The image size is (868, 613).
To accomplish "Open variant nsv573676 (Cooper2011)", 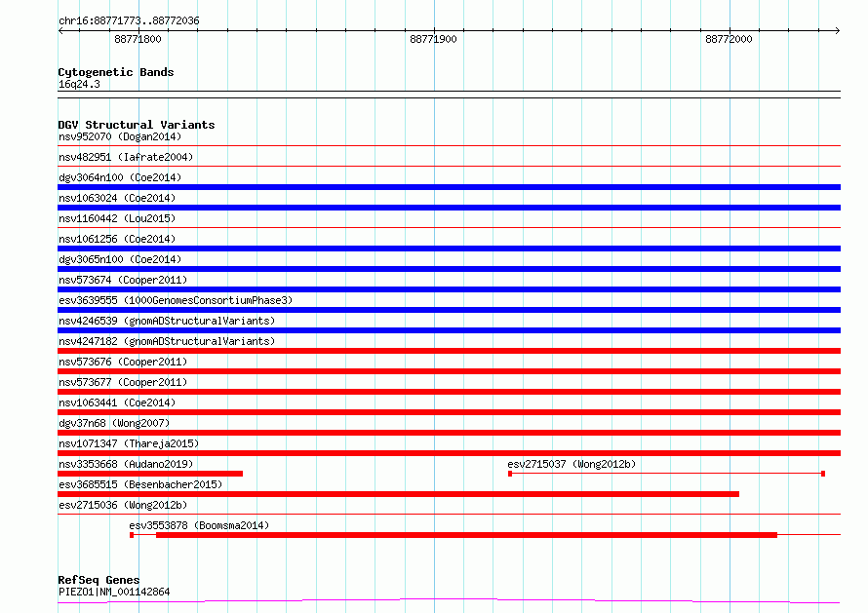I will click(123, 362).
